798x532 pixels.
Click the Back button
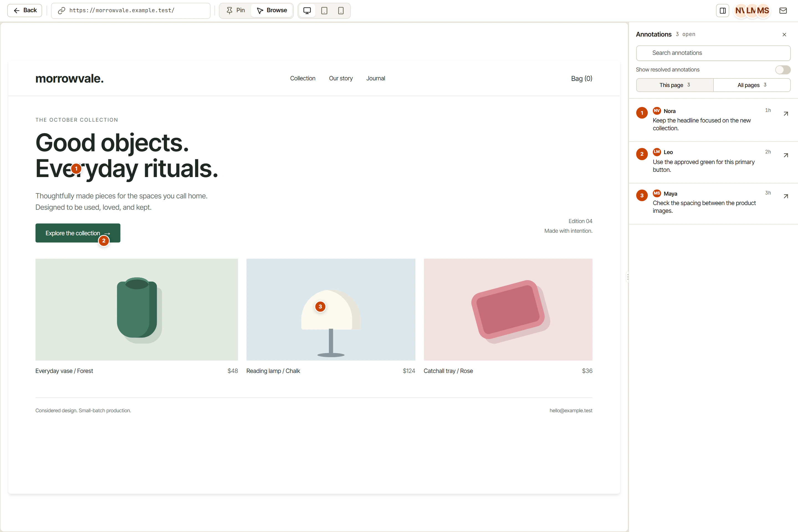[x=25, y=11]
